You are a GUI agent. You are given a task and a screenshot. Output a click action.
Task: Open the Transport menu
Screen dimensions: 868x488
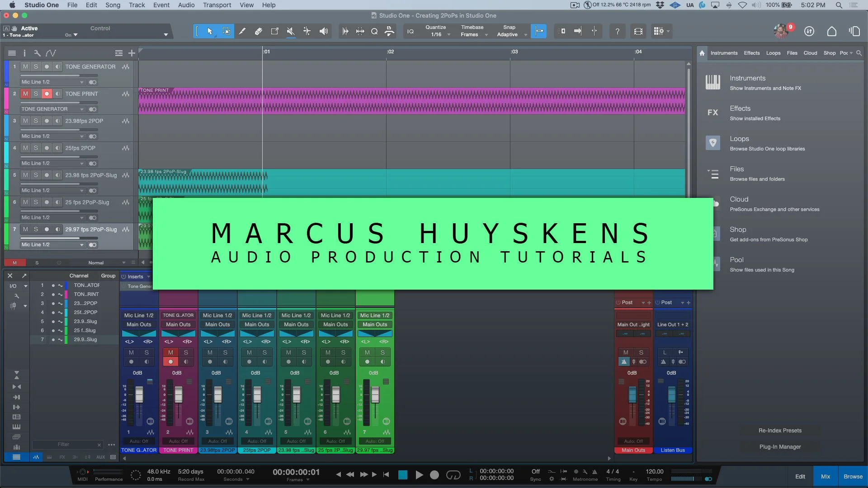point(217,5)
